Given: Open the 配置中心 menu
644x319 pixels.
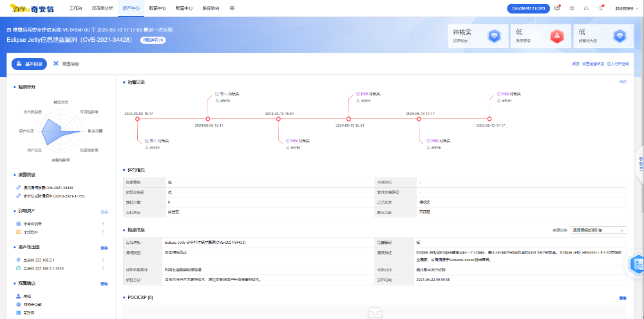Looking at the screenshot, I should click(184, 8).
